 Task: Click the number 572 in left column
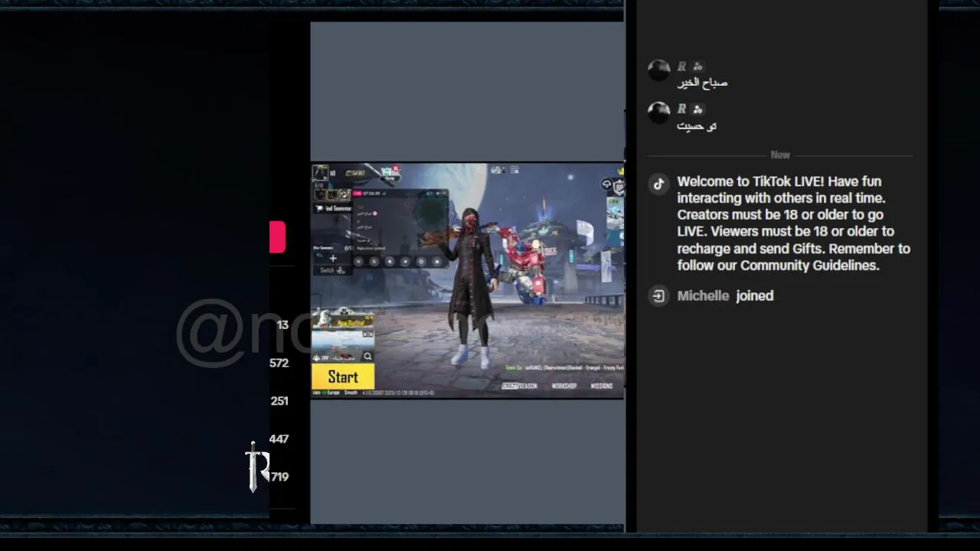(x=279, y=363)
